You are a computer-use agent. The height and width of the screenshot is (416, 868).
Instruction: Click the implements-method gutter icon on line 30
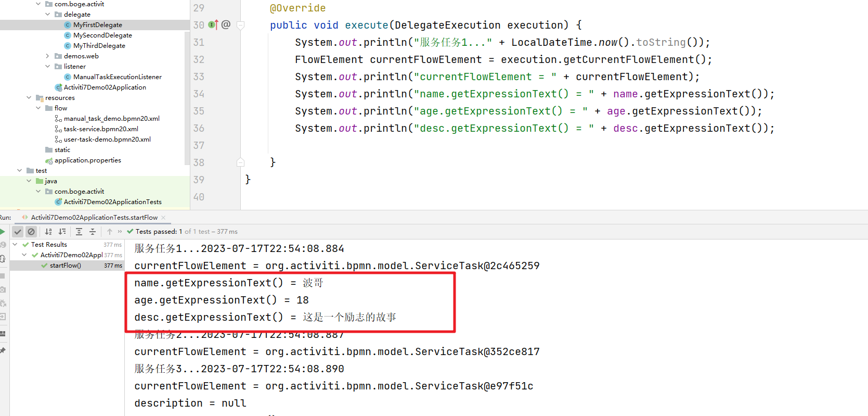coord(213,24)
